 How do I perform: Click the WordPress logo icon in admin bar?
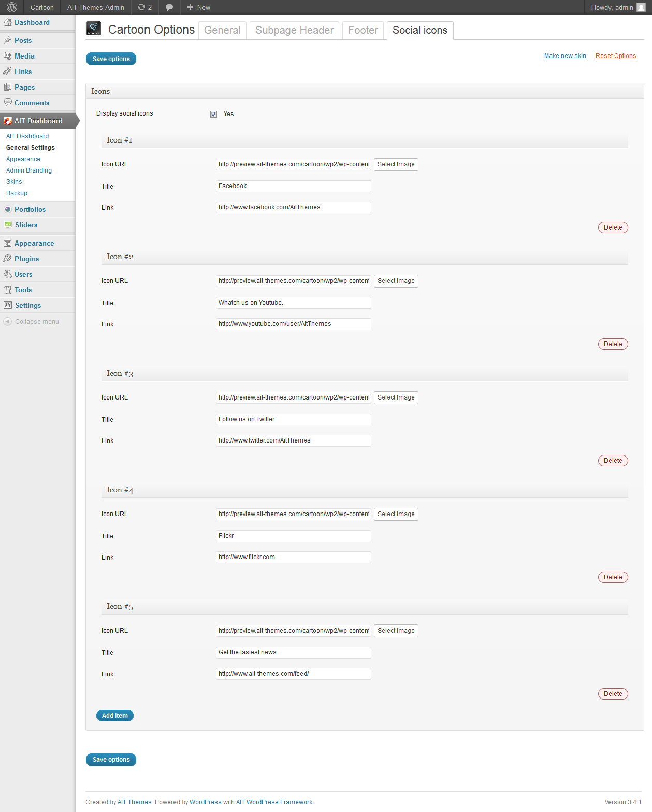(12, 7)
